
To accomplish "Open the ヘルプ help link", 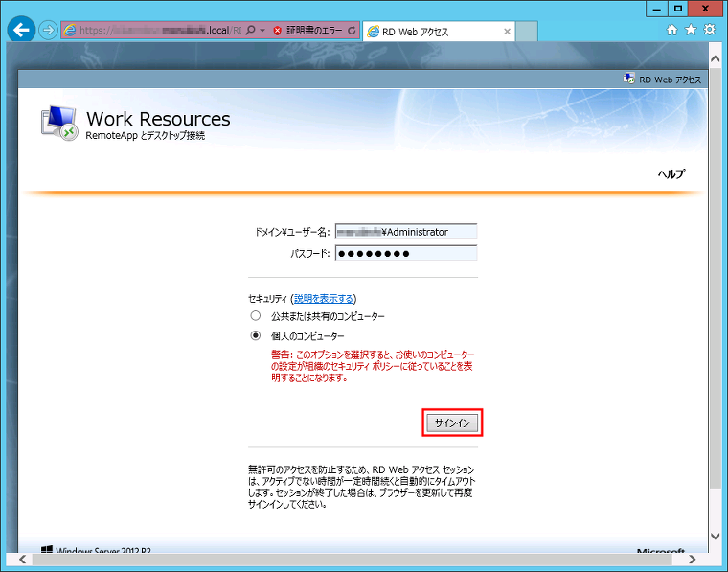I will pyautogui.click(x=671, y=173).
